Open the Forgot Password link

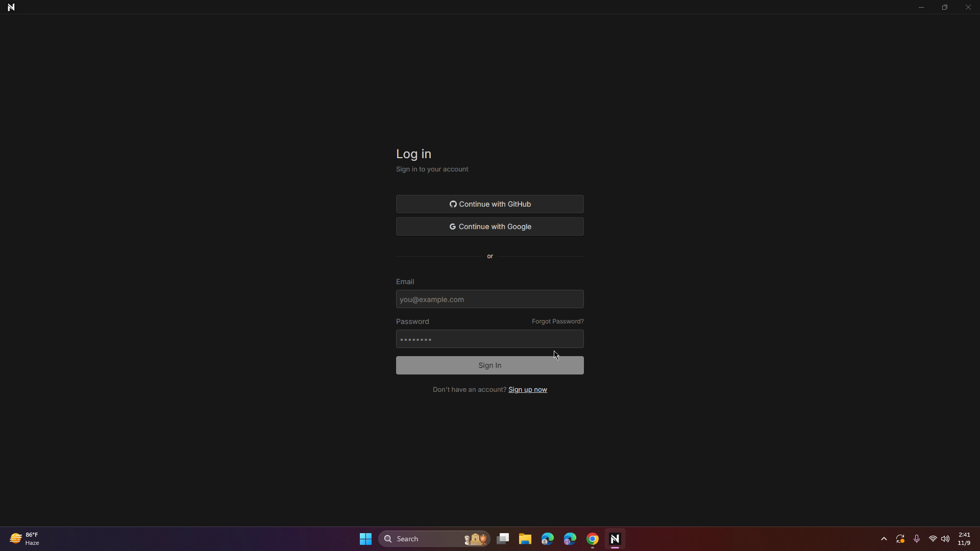pyautogui.click(x=557, y=321)
